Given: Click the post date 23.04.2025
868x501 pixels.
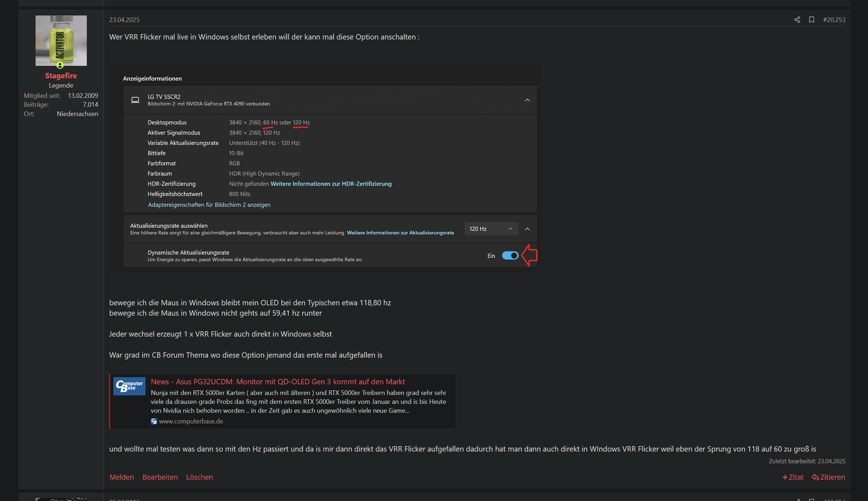Looking at the screenshot, I should (124, 20).
